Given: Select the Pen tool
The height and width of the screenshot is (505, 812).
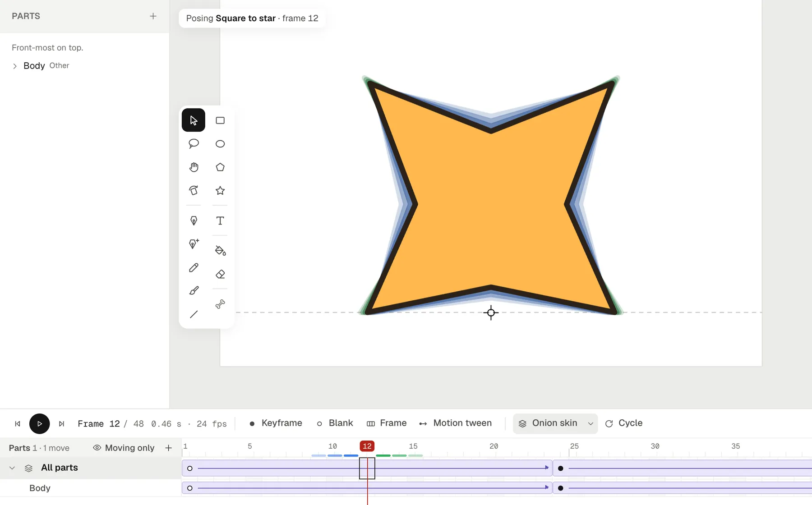Looking at the screenshot, I should point(194,220).
